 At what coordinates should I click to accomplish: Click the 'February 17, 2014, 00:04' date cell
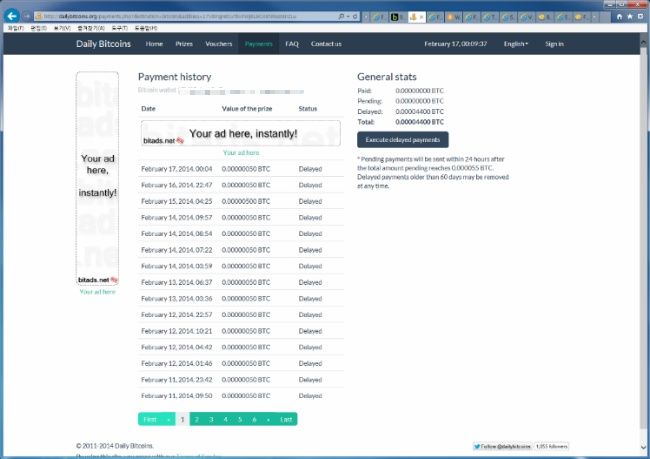tap(177, 169)
